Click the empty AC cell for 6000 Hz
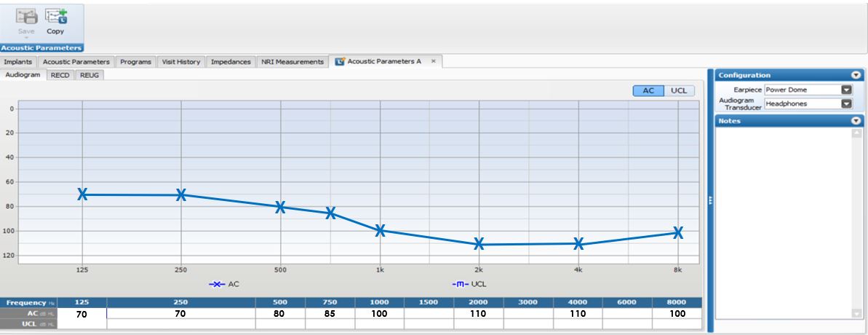The height and width of the screenshot is (335, 868). click(x=627, y=313)
